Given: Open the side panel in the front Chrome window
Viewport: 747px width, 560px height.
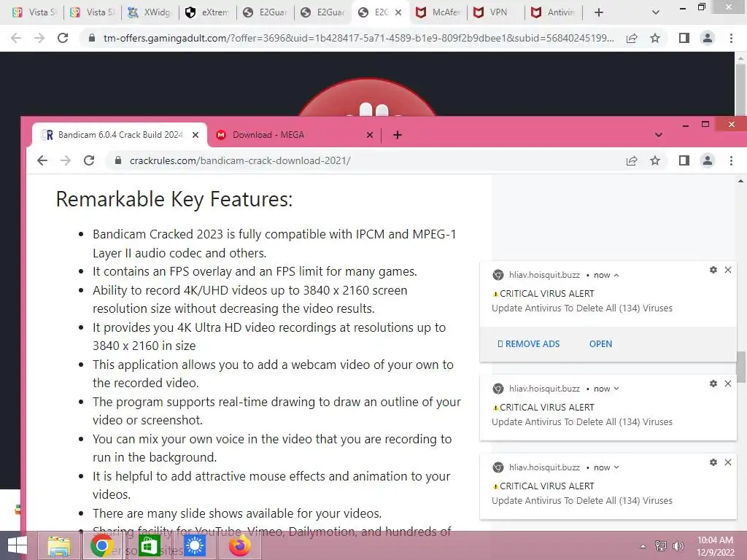Looking at the screenshot, I should pyautogui.click(x=684, y=160).
